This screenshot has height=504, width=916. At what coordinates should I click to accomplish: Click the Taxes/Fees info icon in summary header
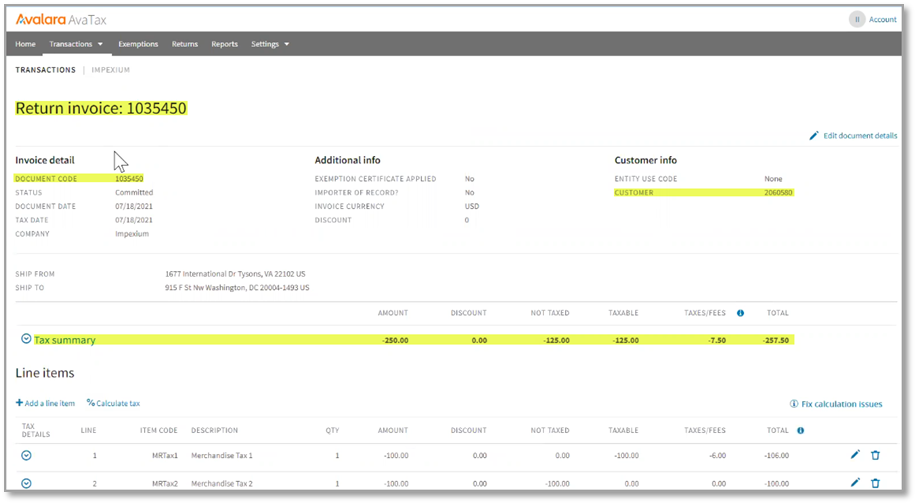coord(740,313)
